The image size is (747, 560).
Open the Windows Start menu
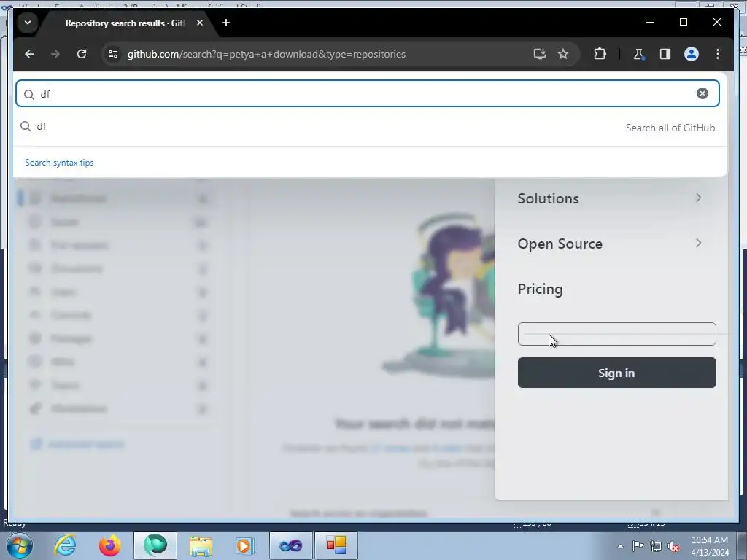coord(19,545)
